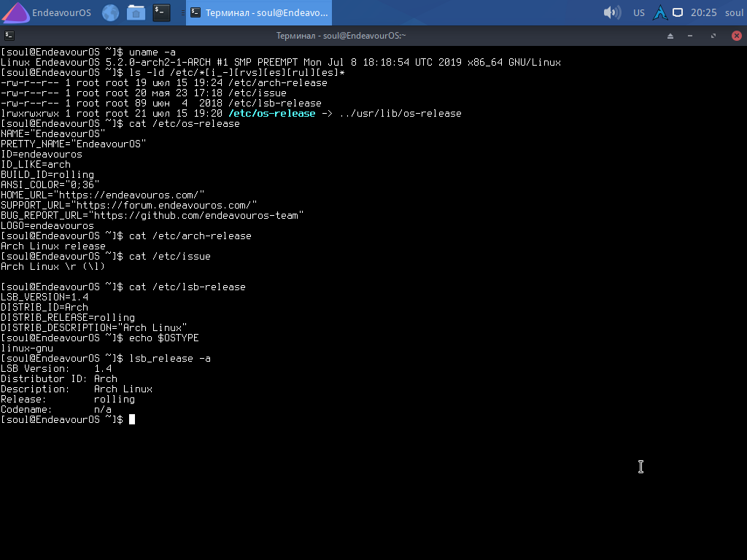Select the Терминал taskbar window button
Screen dimensions: 747x560
(259, 12)
